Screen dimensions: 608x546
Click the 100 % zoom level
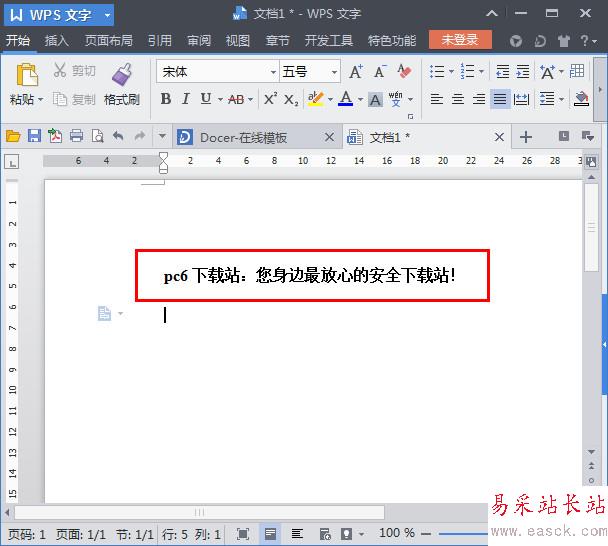(397, 534)
